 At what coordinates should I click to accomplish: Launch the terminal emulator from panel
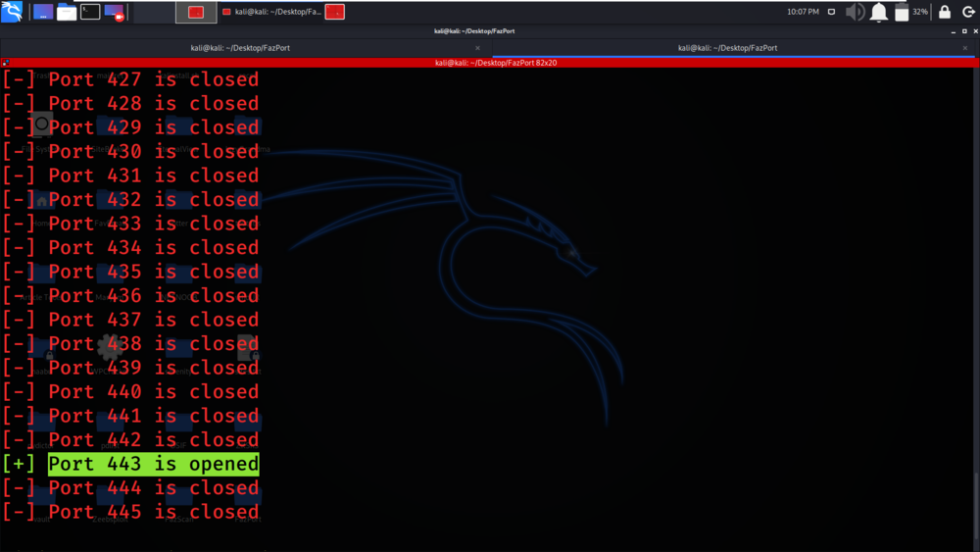[90, 12]
